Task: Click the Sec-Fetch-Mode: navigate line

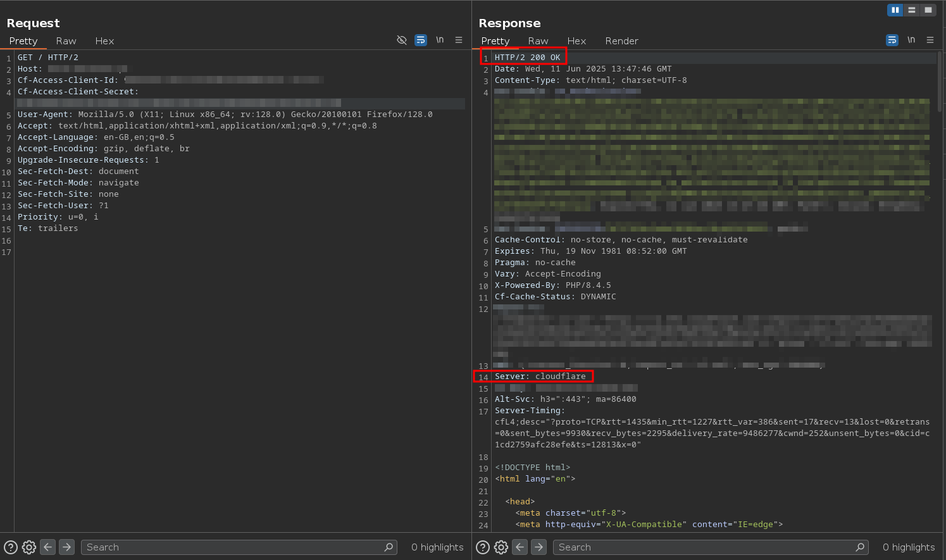Action: point(78,183)
